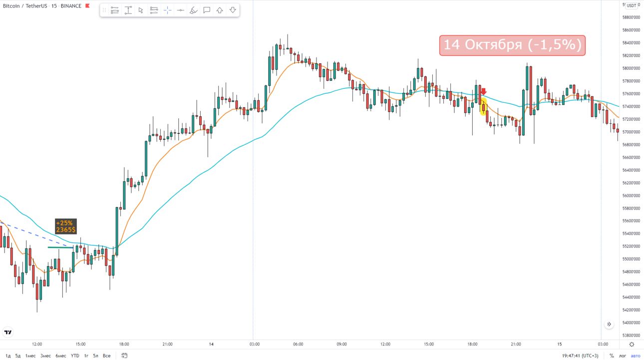Select the down arrow marker tool
Viewport: 644px width, 362px height.
coord(233,10)
